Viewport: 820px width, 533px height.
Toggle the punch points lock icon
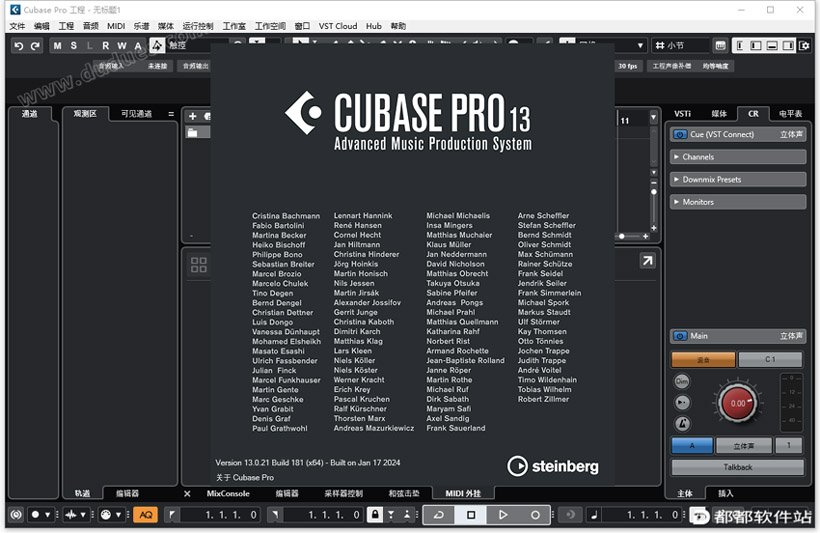(375, 515)
